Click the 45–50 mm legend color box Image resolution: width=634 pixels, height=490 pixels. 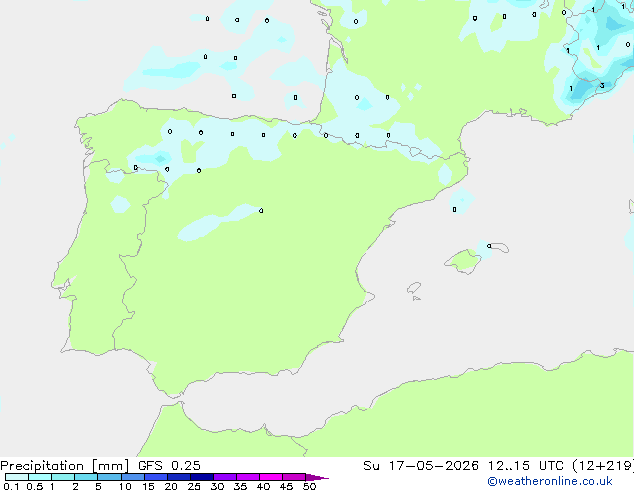pyautogui.click(x=294, y=477)
